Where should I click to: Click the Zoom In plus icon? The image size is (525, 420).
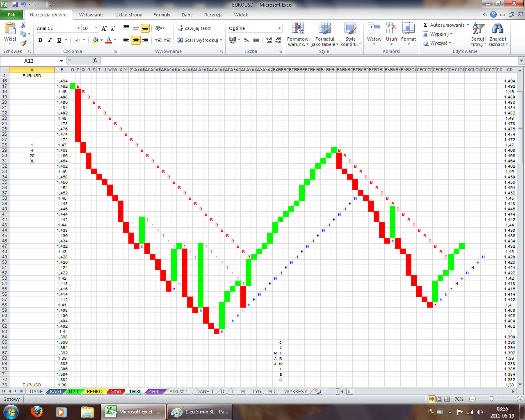[520, 399]
